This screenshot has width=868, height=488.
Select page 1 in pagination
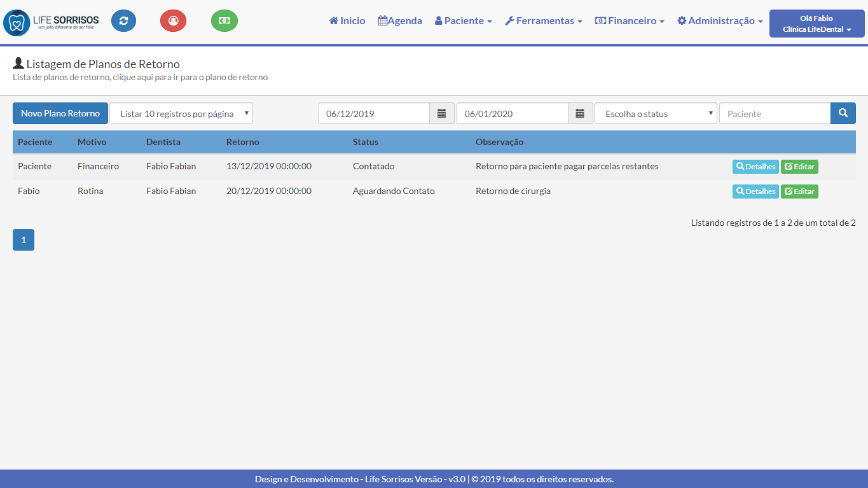click(x=24, y=240)
